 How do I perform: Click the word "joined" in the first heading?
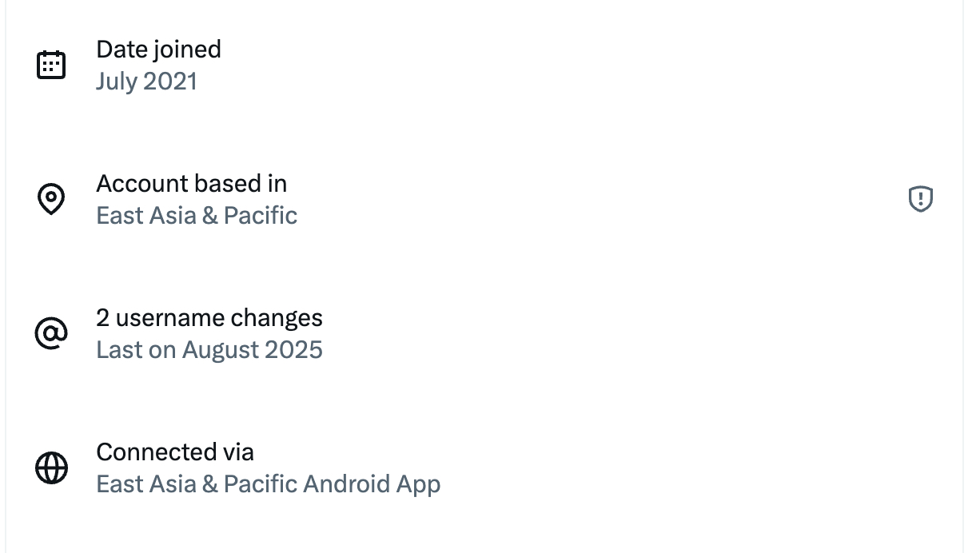click(189, 50)
